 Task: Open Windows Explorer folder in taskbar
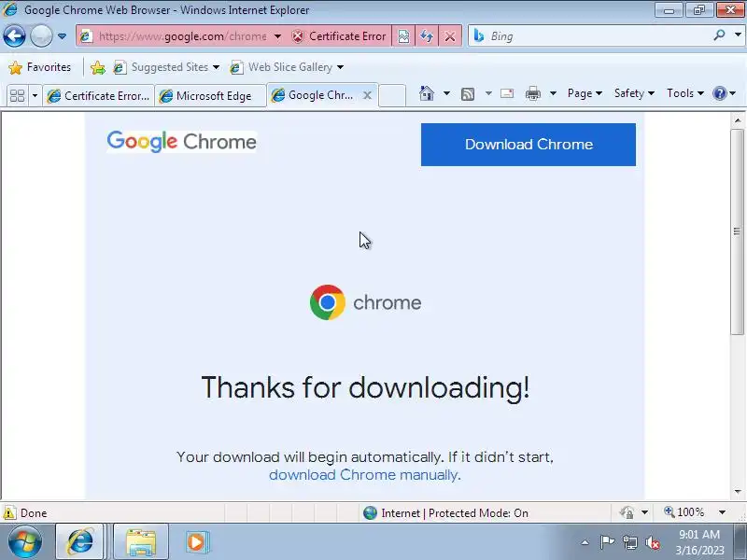coord(141,542)
